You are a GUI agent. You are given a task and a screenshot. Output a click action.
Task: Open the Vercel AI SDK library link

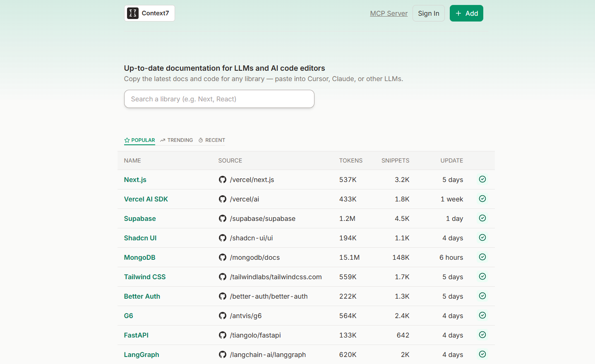(x=146, y=199)
